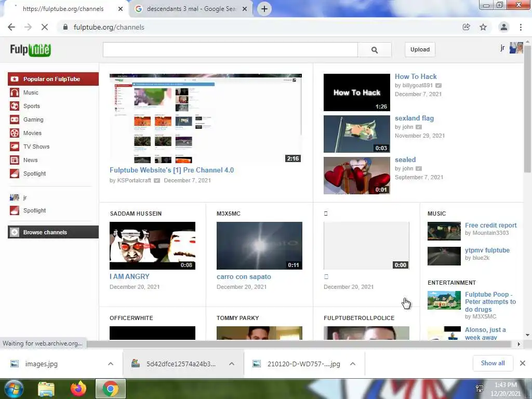Visit billygoat891 channel link
Image resolution: width=532 pixels, height=399 pixels.
tap(418, 86)
